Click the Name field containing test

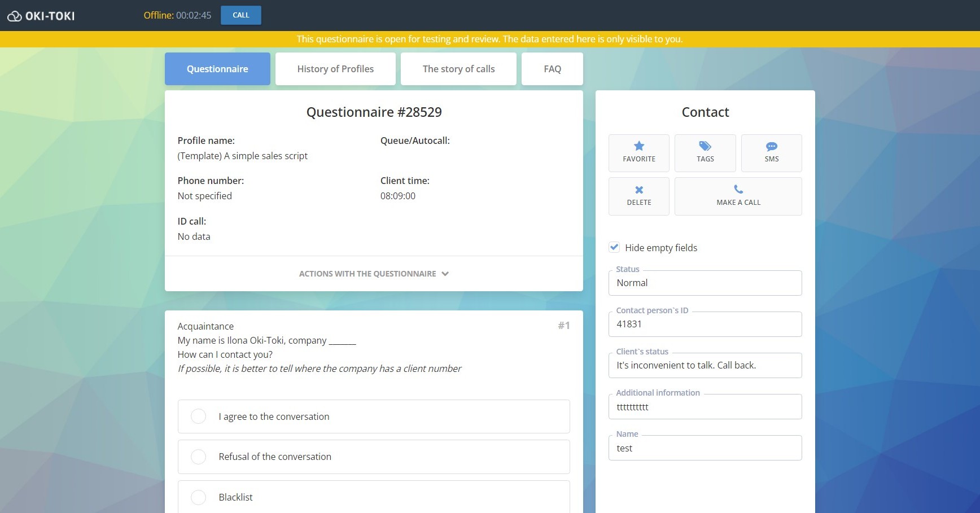(705, 448)
